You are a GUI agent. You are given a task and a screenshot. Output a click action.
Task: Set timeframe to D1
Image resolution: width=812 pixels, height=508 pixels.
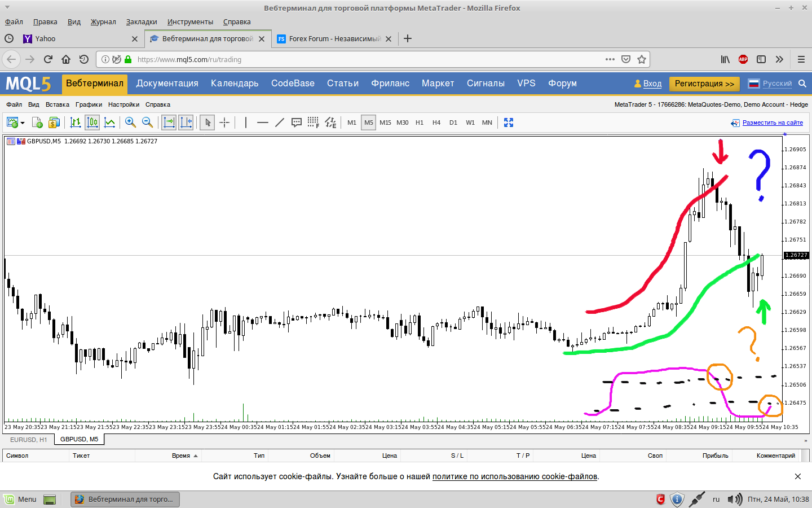tap(453, 122)
